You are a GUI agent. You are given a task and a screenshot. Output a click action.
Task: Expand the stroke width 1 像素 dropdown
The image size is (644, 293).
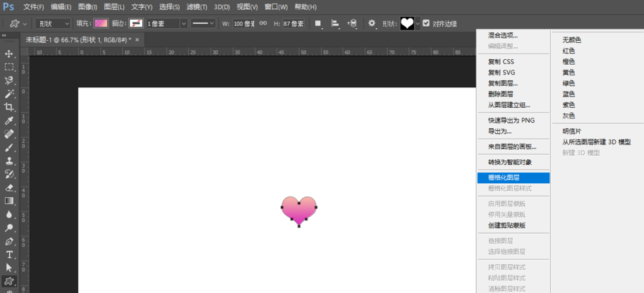click(183, 23)
